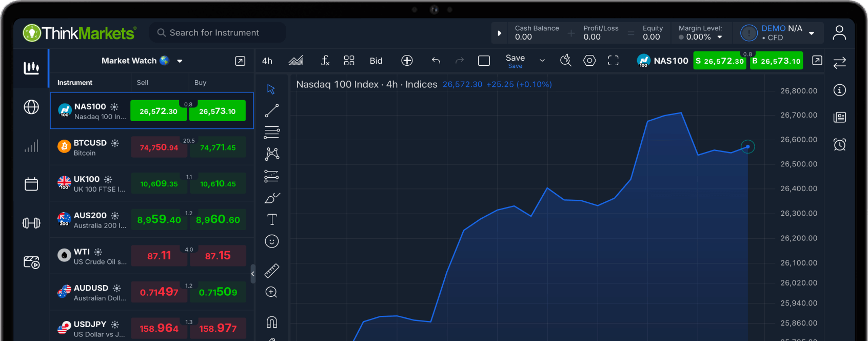Click BTCUSD Sell price 74,750.94
Screen dimensions: 868x341
pyautogui.click(x=159, y=147)
